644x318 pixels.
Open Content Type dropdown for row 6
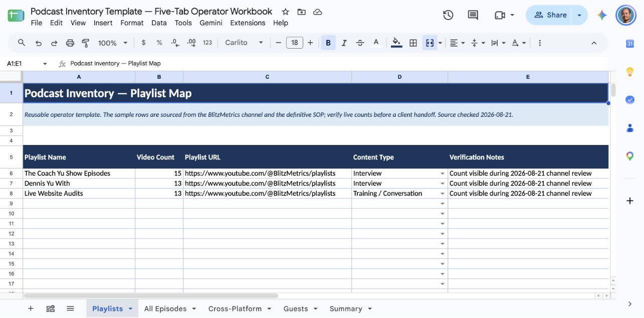pos(442,174)
